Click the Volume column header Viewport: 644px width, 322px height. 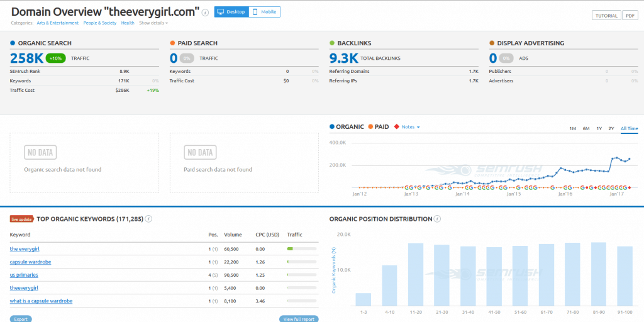(x=232, y=235)
